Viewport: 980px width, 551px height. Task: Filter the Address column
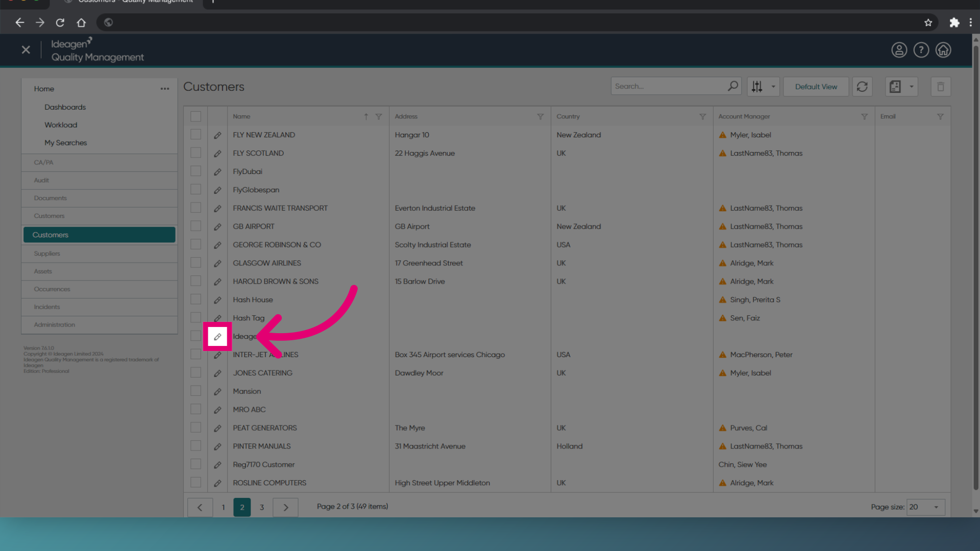click(x=540, y=116)
